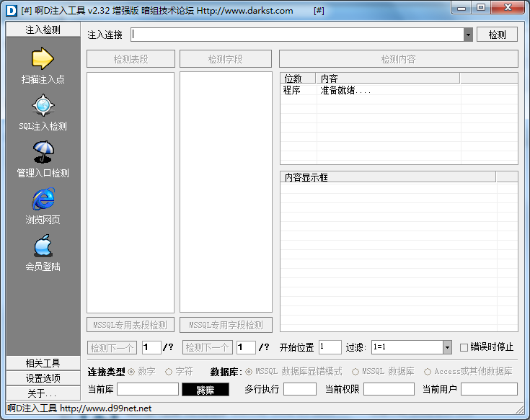Open 会员登陆 apple icon
This screenshot has width=530, height=420.
tap(43, 246)
